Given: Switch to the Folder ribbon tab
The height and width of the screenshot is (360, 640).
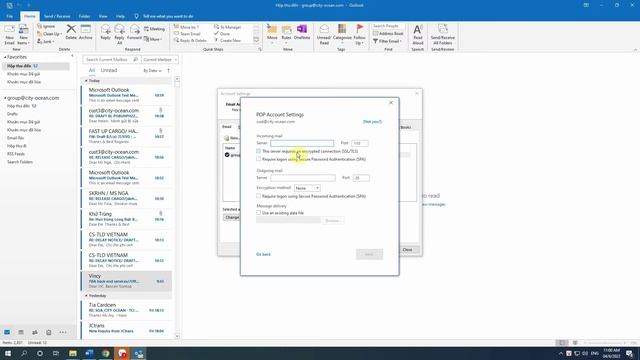Looking at the screenshot, I should click(84, 16).
